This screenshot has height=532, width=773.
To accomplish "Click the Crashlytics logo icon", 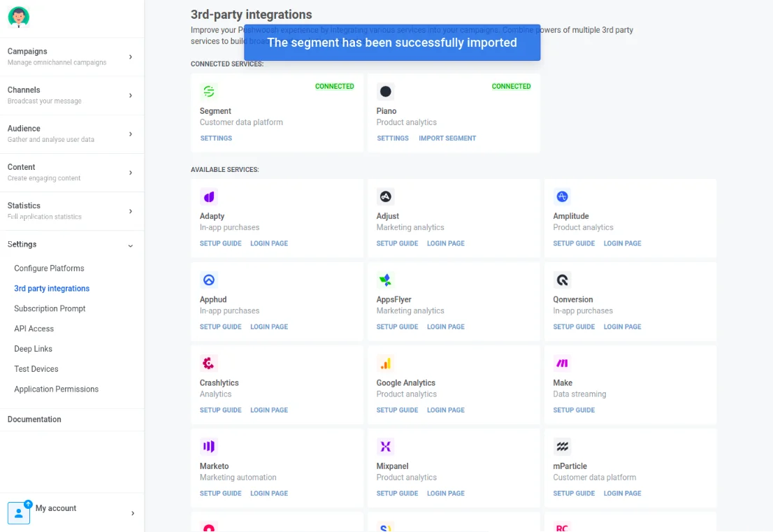I will pyautogui.click(x=208, y=364).
